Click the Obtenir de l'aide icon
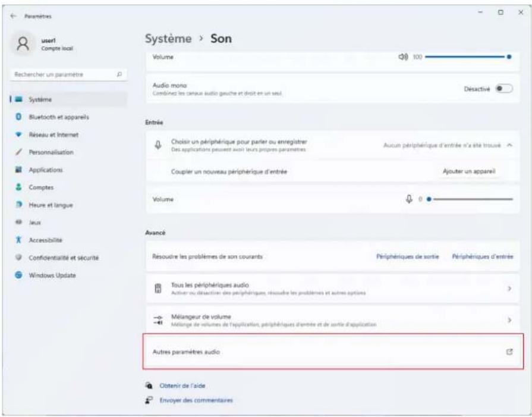The image size is (532, 417). tap(149, 385)
